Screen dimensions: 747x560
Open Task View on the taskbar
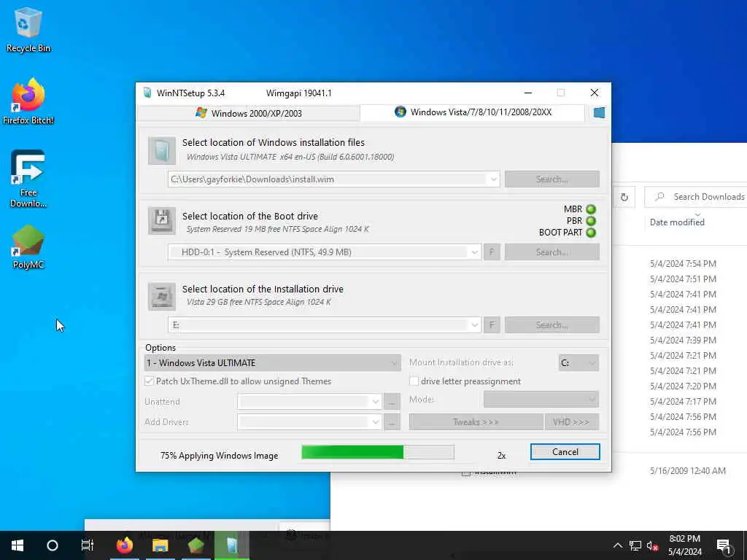click(x=88, y=545)
